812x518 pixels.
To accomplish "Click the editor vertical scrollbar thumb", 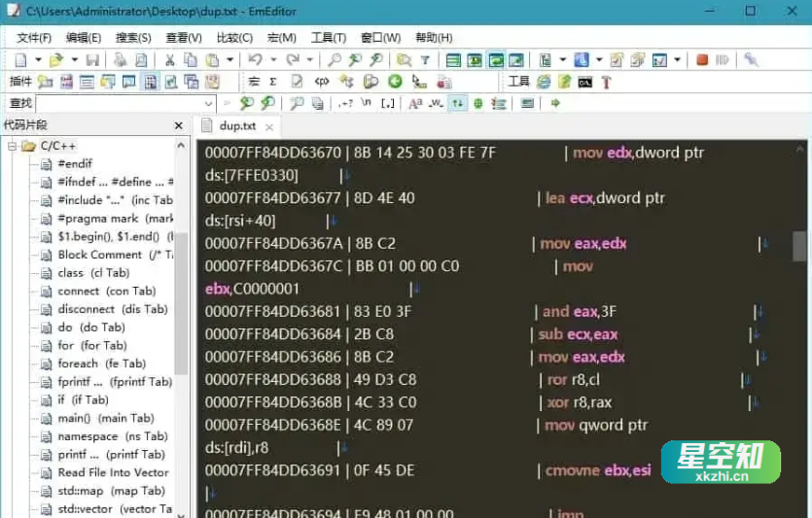I will click(x=799, y=246).
